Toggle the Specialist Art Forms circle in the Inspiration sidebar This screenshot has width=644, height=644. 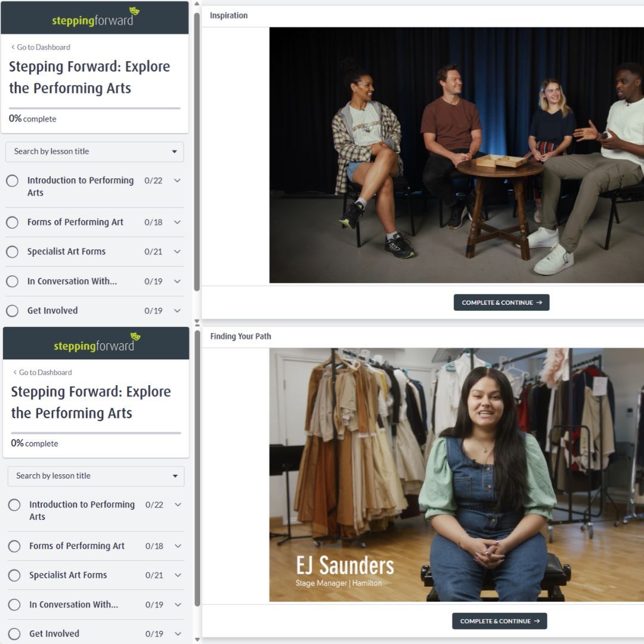pyautogui.click(x=13, y=252)
